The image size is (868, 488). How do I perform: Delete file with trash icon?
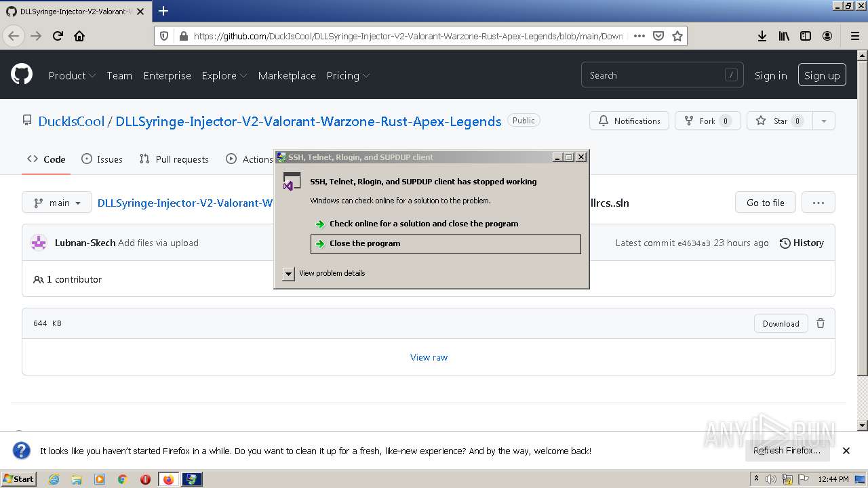pos(821,323)
